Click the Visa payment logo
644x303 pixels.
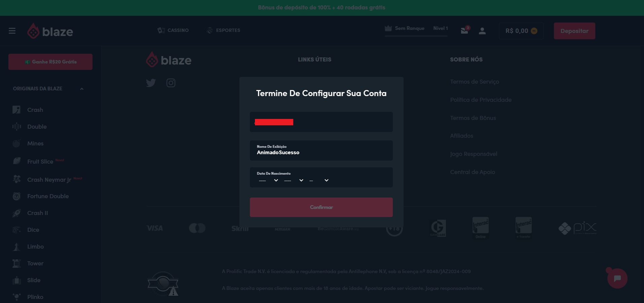[155, 228]
